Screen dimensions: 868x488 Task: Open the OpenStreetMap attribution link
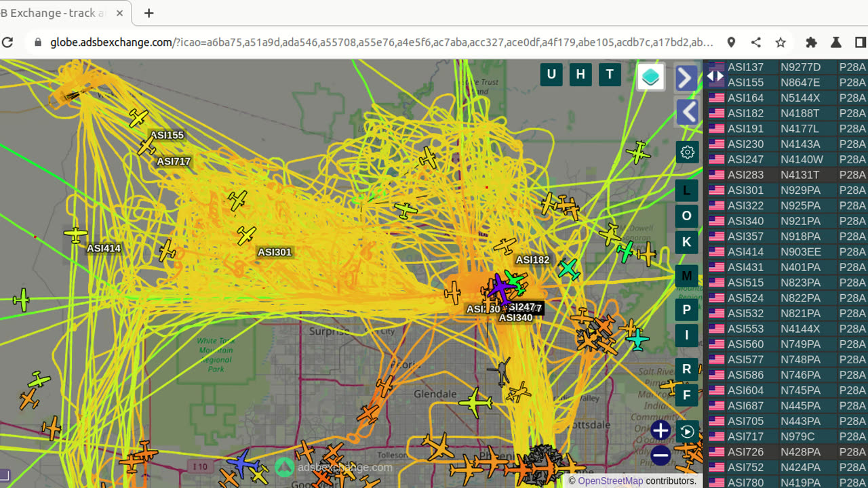click(x=610, y=481)
